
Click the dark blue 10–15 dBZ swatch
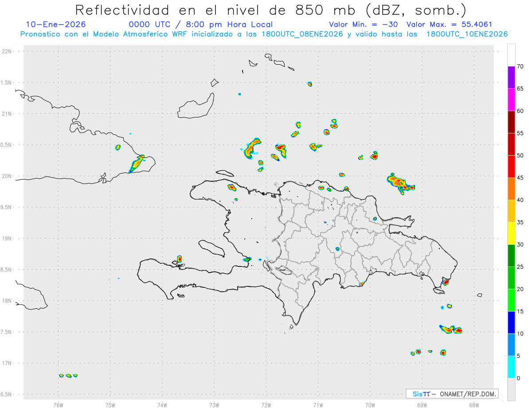[511, 323]
